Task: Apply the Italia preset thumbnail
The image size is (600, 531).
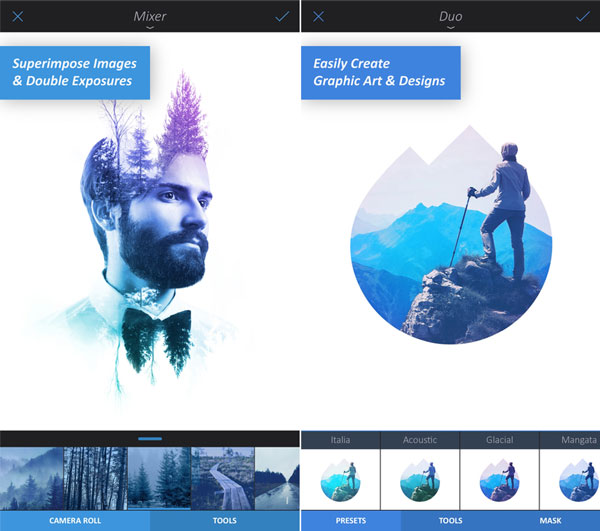Action: (341, 480)
